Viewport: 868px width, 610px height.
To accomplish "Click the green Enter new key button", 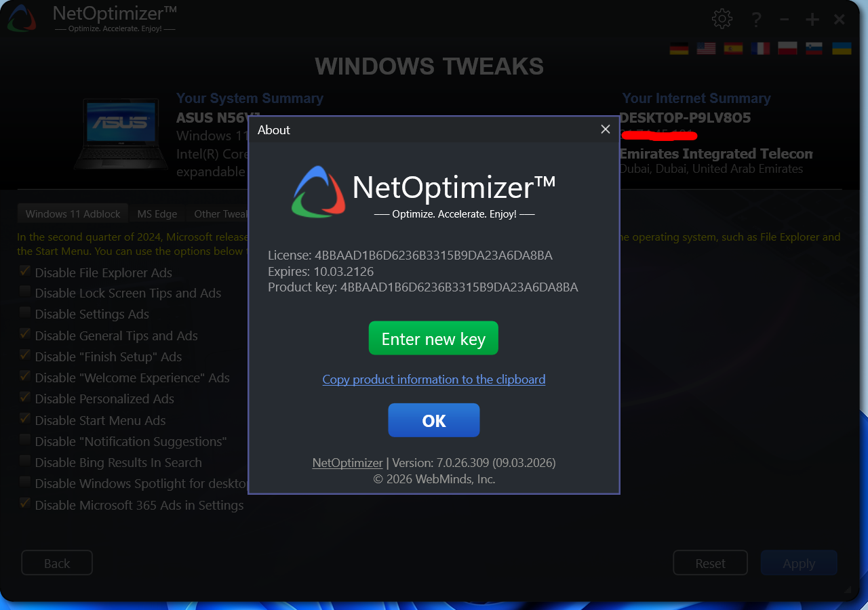I will [x=433, y=338].
